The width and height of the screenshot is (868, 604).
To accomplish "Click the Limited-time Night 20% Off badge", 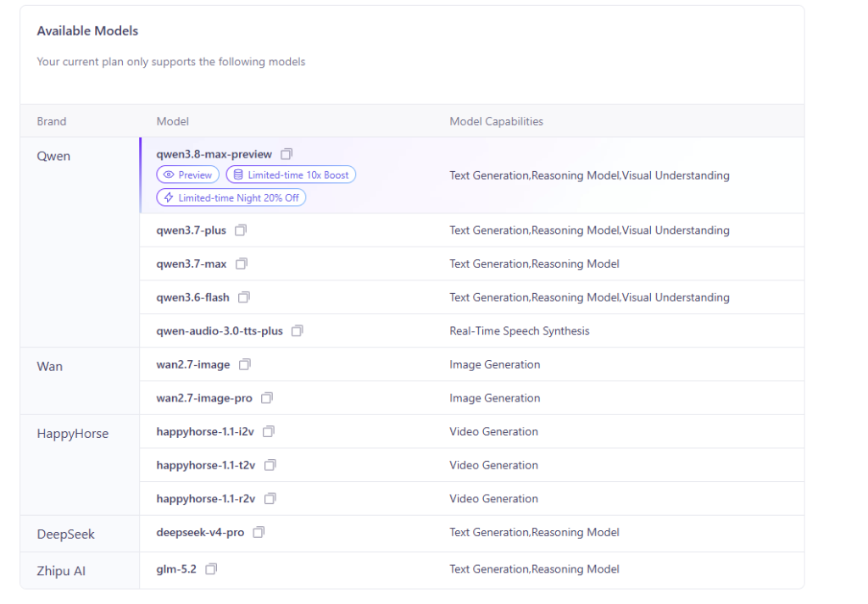I will pyautogui.click(x=231, y=197).
